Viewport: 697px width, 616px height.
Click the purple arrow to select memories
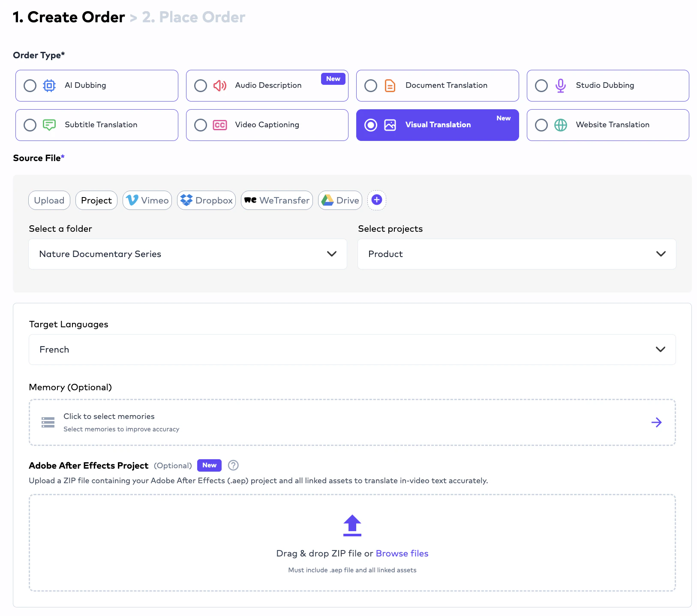pyautogui.click(x=657, y=422)
